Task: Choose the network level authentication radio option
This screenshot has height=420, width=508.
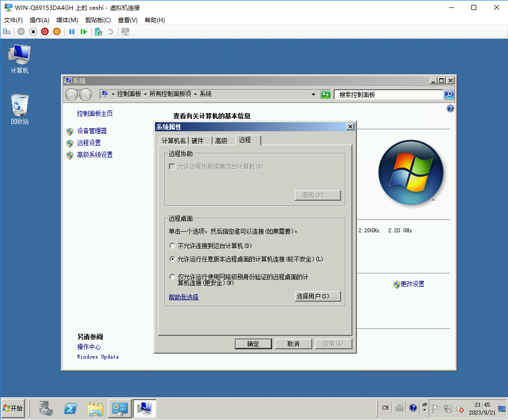Action: 172,277
